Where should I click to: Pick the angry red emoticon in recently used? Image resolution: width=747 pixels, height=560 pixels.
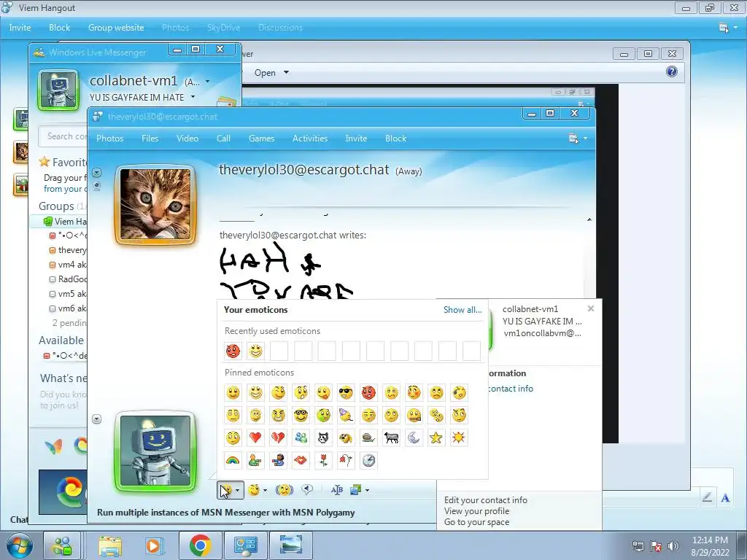(x=233, y=351)
